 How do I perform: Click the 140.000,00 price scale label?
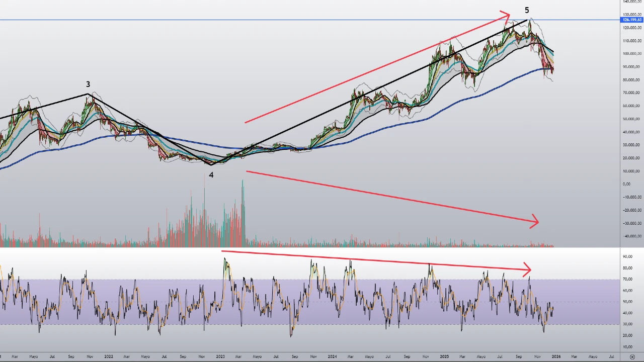click(631, 2)
